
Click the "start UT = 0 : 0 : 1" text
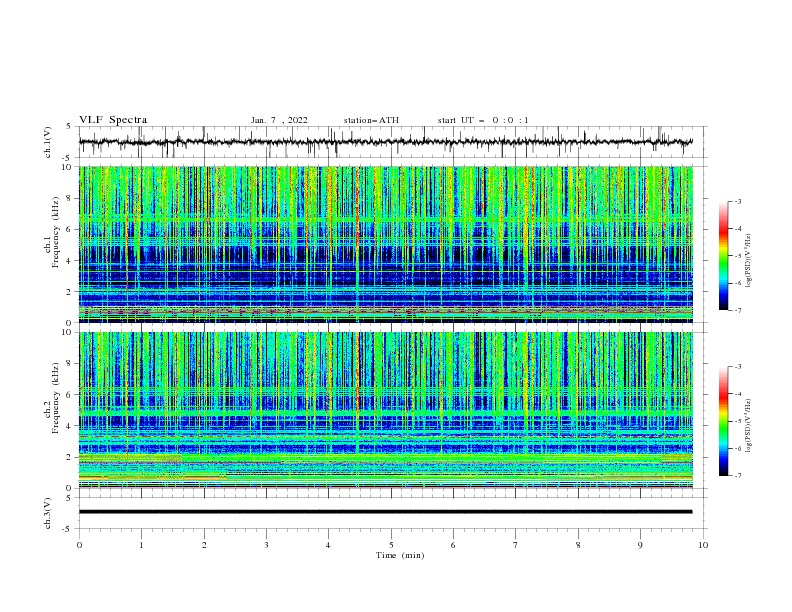[x=483, y=120]
